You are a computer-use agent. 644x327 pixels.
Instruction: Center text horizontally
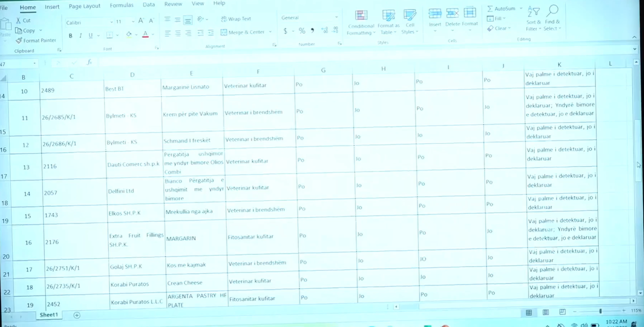[x=178, y=33]
